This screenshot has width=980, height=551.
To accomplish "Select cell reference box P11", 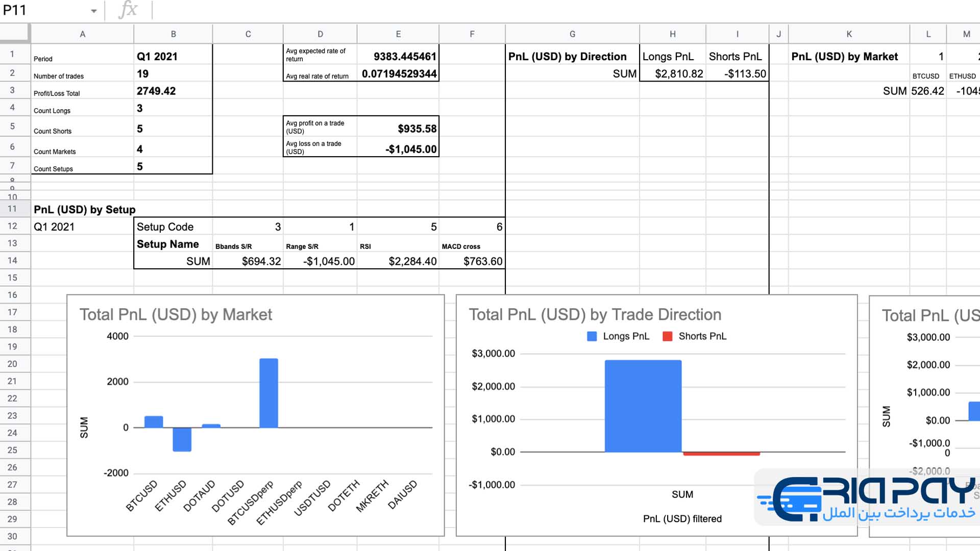I will coord(51,10).
